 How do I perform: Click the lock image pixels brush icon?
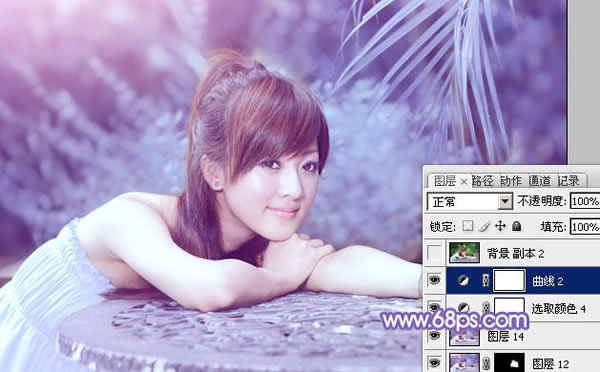coord(484,226)
